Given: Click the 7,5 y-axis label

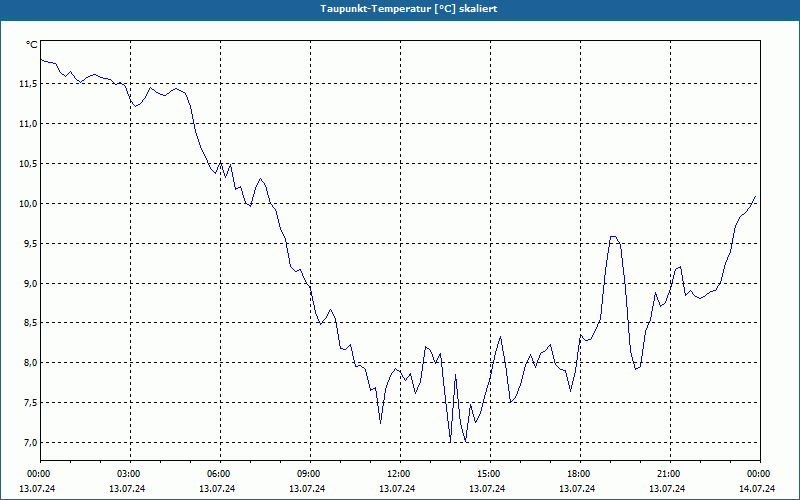Looking at the screenshot, I should [x=30, y=402].
